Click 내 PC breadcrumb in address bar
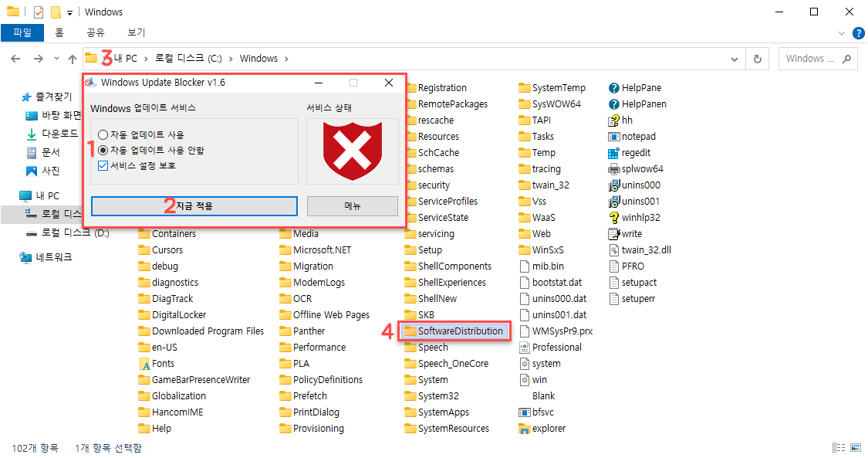 click(x=126, y=59)
